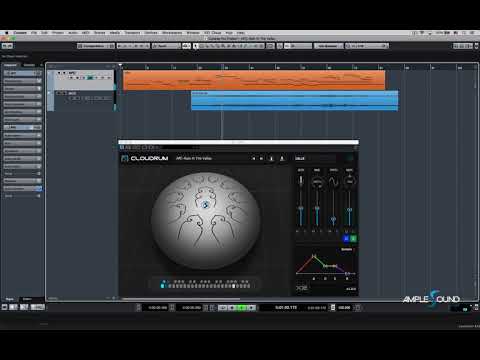This screenshot has width=480, height=360.
Task: Open the File menu
Action: point(34,33)
